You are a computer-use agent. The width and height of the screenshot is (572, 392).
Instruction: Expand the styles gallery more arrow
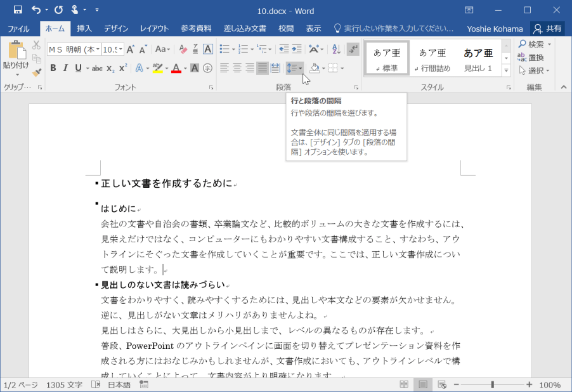pyautogui.click(x=506, y=70)
